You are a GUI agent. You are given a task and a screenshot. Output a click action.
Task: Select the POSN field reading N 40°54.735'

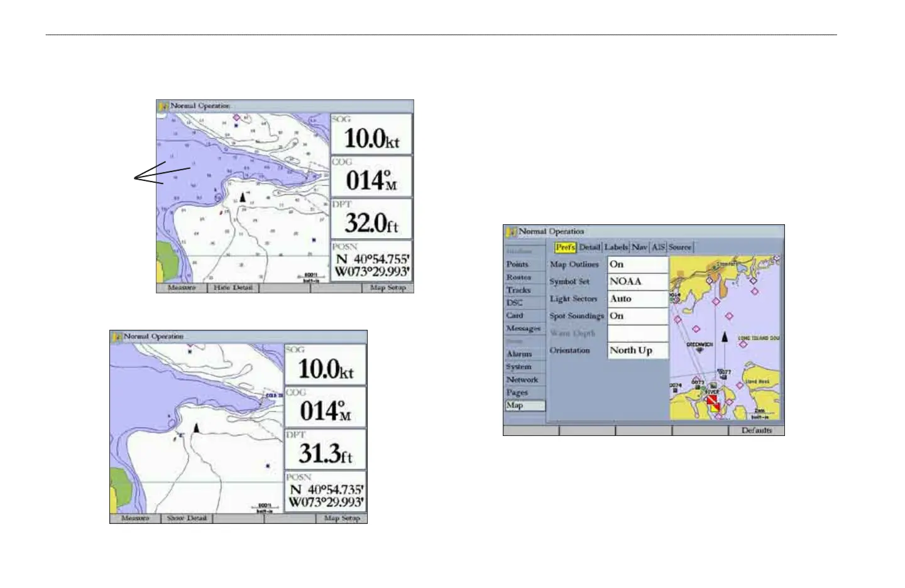(x=325, y=492)
